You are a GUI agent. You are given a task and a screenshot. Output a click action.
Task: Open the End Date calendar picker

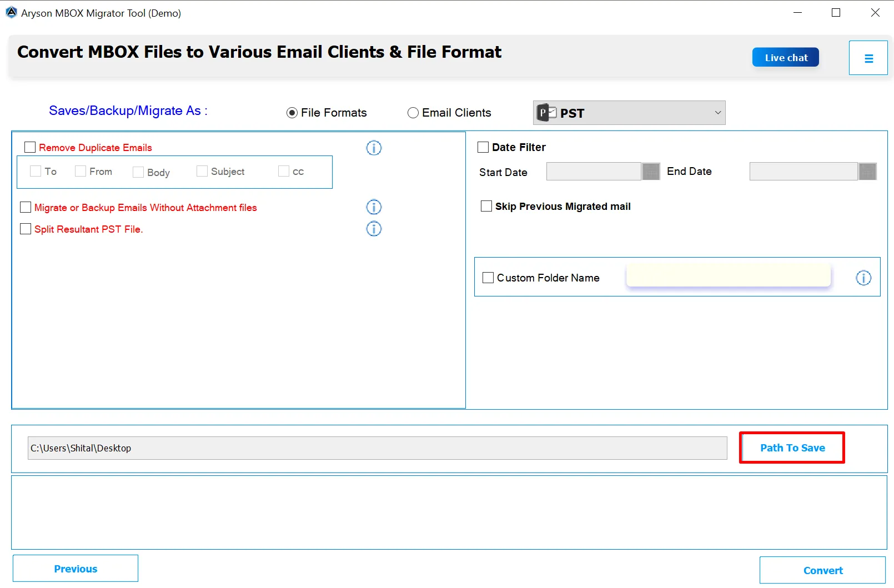click(x=867, y=172)
